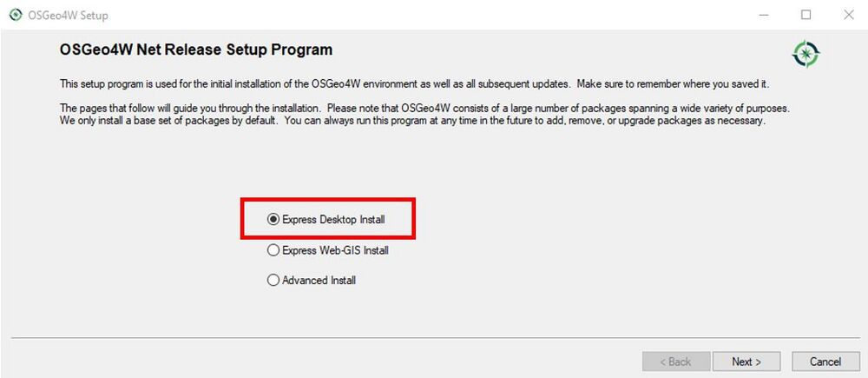Viewport: 868px width, 378px height.
Task: Pick the Advanced Install radio circle
Action: (x=273, y=281)
